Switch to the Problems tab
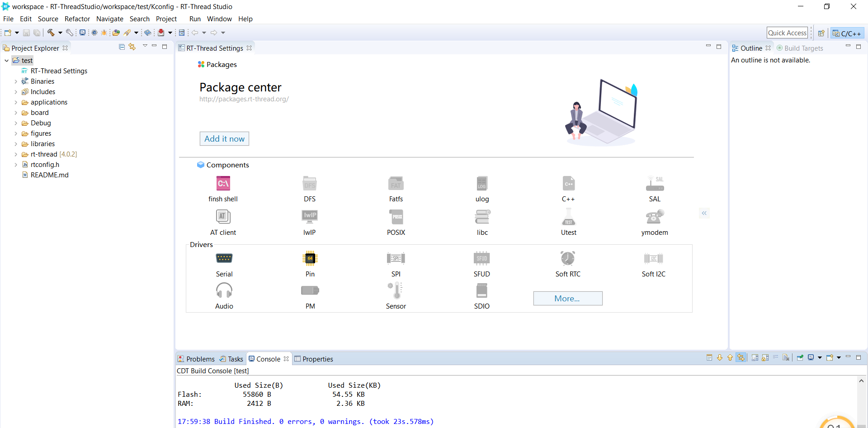 click(196, 359)
